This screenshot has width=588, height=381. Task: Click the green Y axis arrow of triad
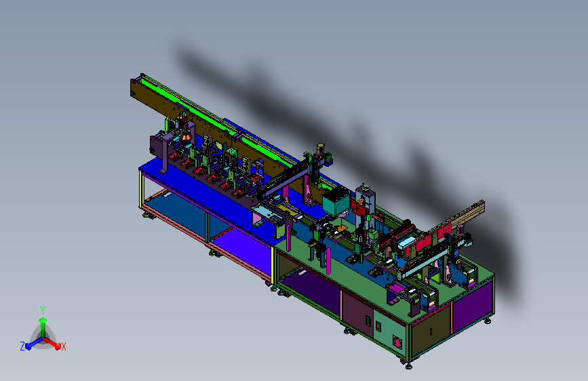43,326
